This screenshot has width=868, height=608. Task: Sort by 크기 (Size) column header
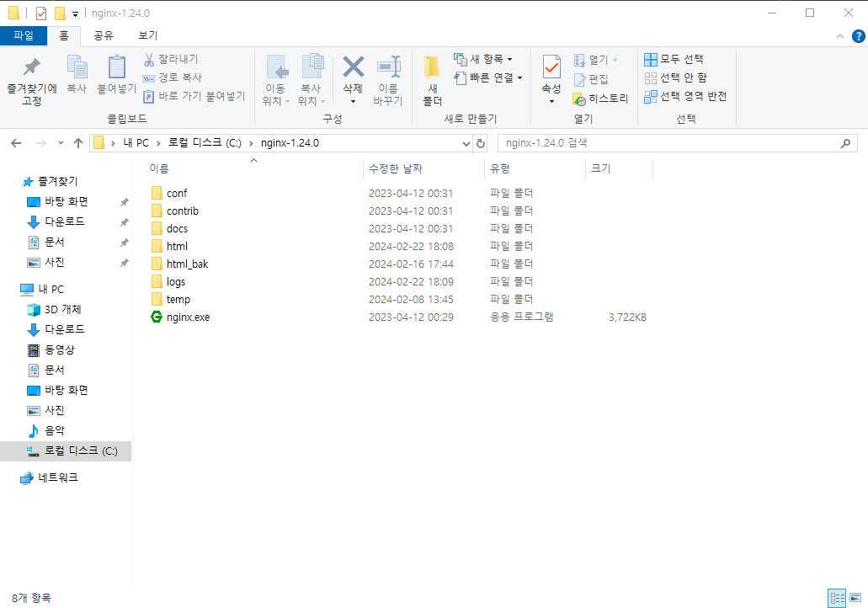click(x=600, y=168)
